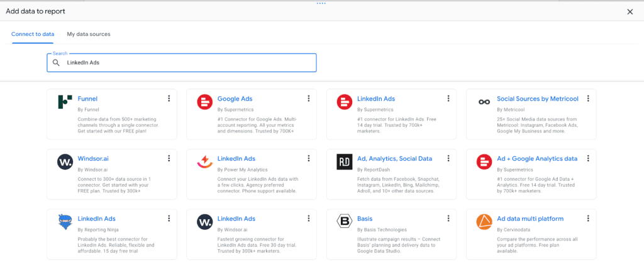Click the Funnel connector logo
Screen dimensions: 644x265
65,102
